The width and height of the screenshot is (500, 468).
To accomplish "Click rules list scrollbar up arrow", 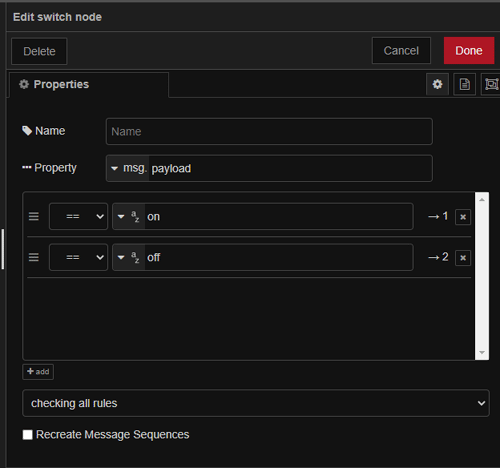I will pyautogui.click(x=482, y=200).
